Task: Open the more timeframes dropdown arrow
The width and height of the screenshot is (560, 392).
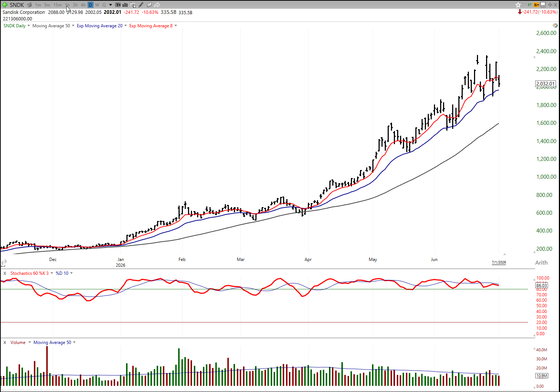Action: click(x=110, y=5)
